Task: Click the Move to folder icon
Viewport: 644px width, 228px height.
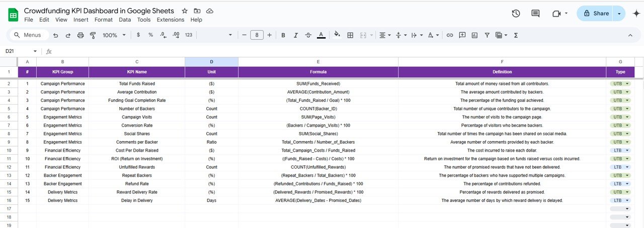Action: [197, 11]
